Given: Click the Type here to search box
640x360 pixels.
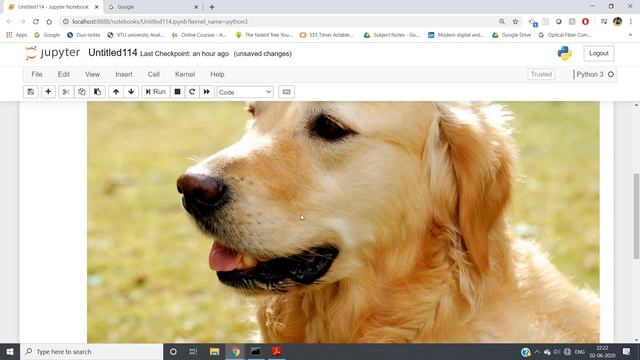Looking at the screenshot, I should (91, 351).
